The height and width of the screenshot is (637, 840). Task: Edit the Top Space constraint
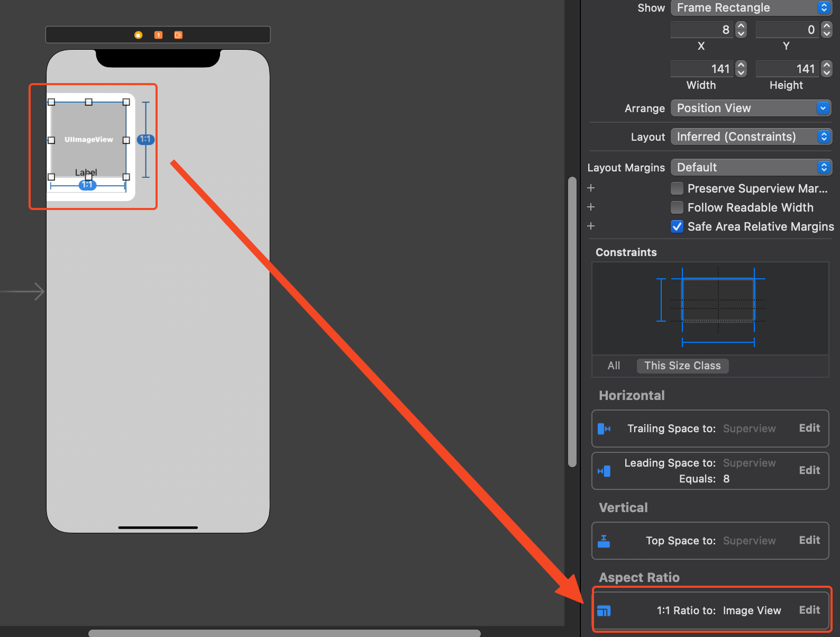click(809, 540)
